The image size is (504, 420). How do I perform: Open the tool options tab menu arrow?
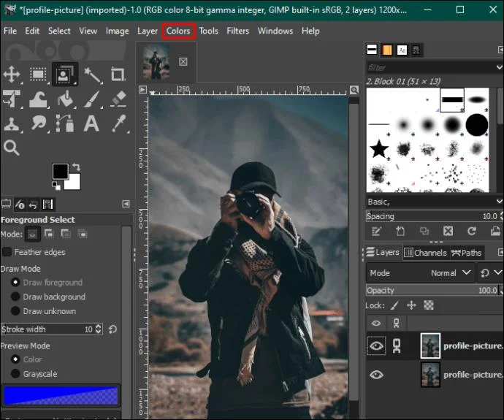[x=126, y=204]
